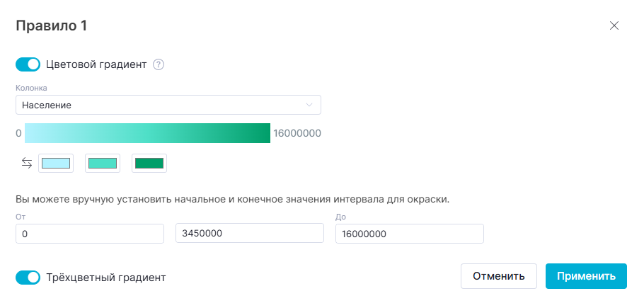Turn off the Трёхцветный градиент switch

28,278
